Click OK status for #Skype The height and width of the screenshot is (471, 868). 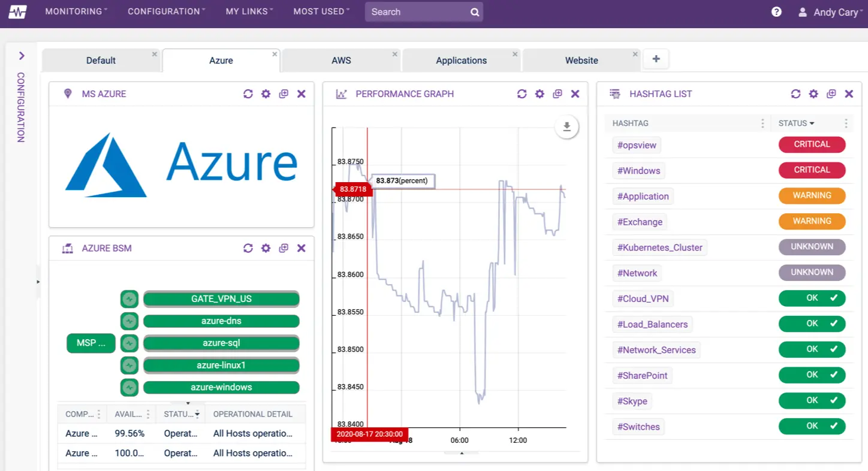pos(812,400)
